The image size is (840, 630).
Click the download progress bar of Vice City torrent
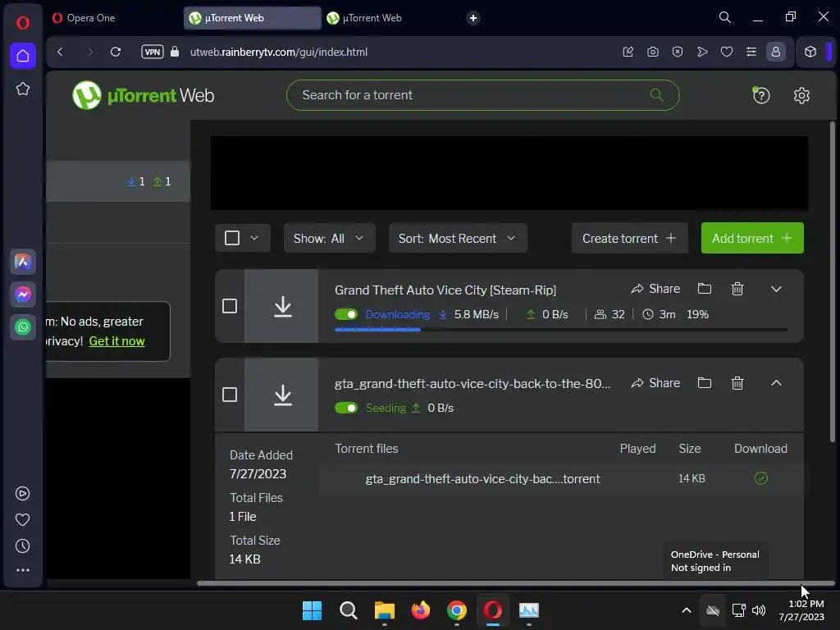pos(561,330)
